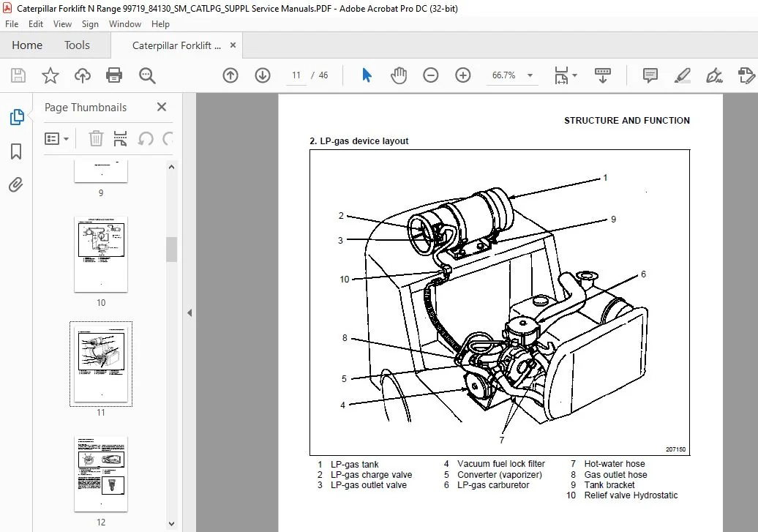
Task: Click the current page number field
Action: coord(296,75)
